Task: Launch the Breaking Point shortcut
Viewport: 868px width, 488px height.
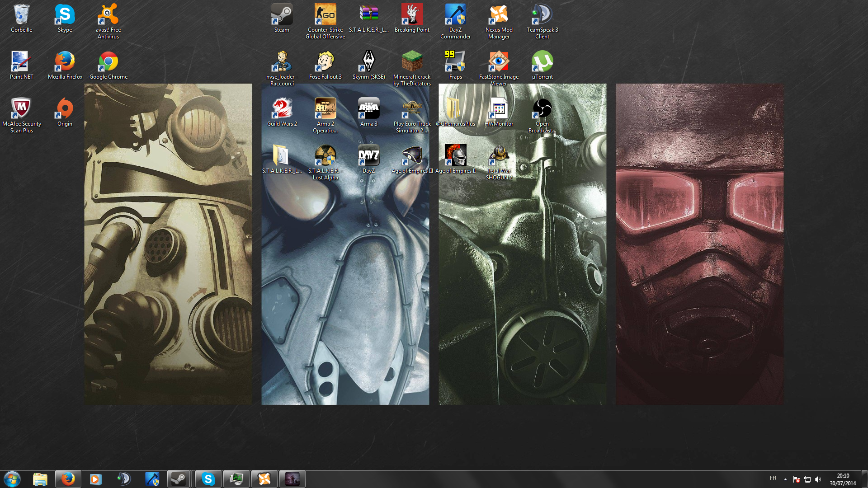Action: pyautogui.click(x=412, y=19)
